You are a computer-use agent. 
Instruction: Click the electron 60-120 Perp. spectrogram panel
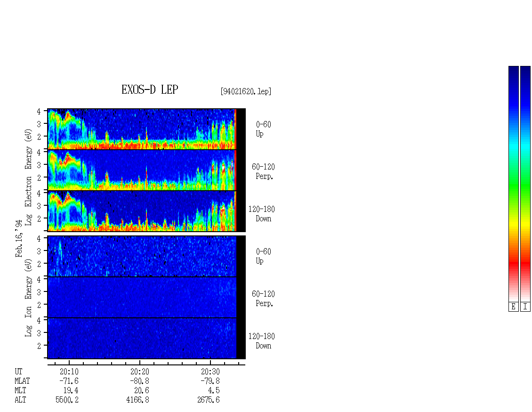146,170
